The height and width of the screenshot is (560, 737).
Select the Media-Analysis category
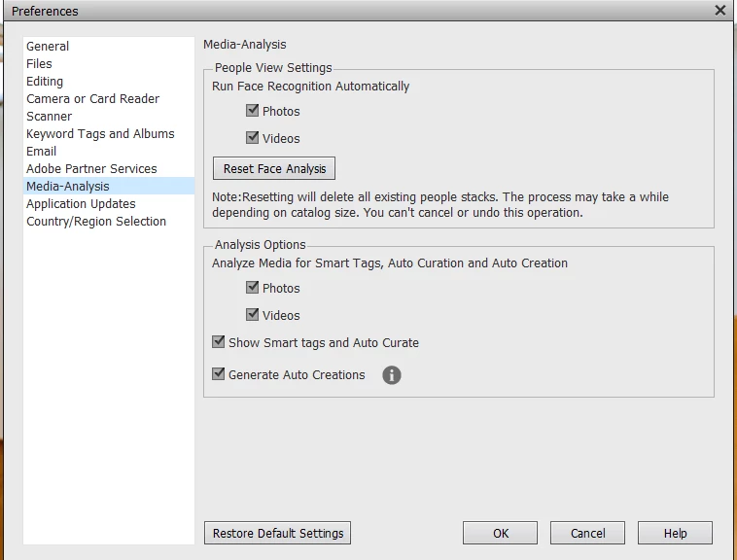(109, 186)
